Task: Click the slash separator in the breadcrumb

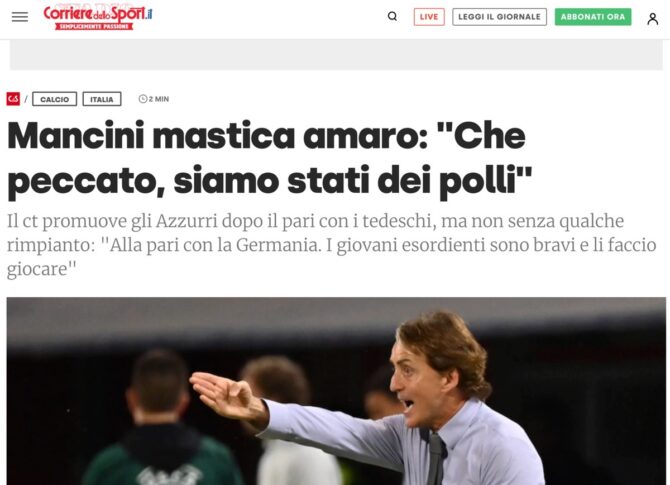Action: (x=26, y=99)
